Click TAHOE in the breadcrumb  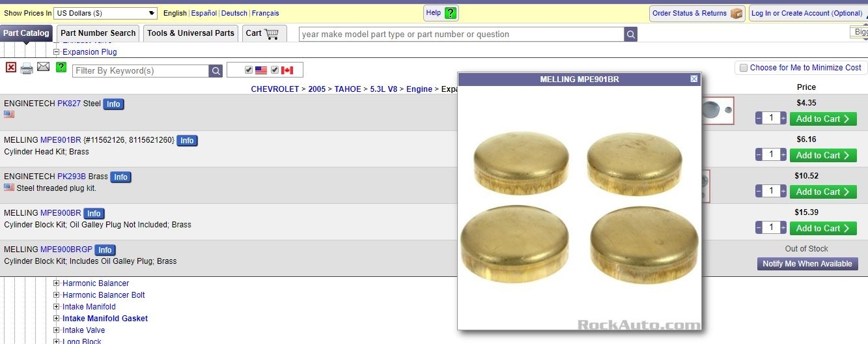tap(348, 89)
